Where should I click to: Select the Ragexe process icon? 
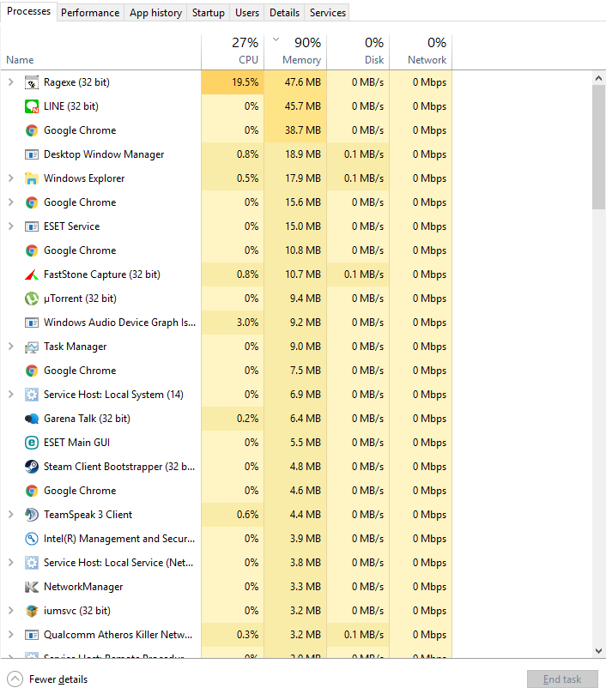coord(31,82)
